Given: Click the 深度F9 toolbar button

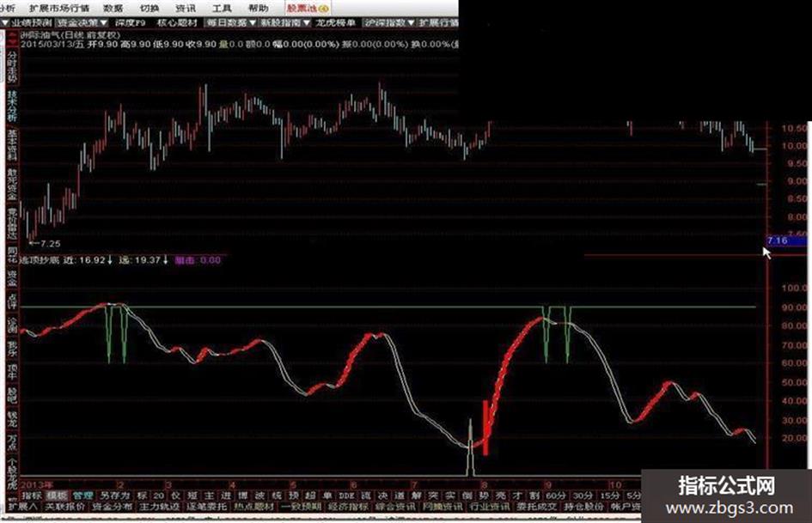Looking at the screenshot, I should 130,23.
